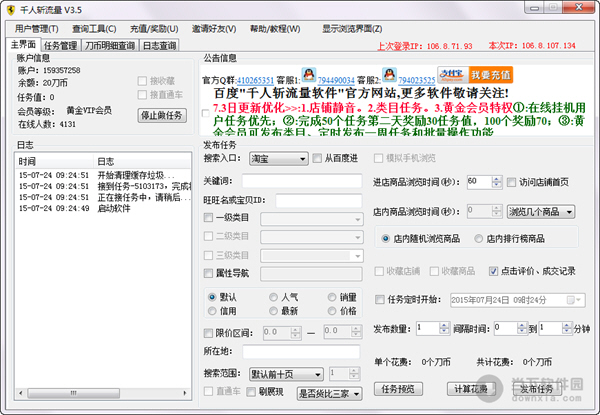Choose the 最新 sort radio option
The width and height of the screenshot is (600, 415).
[x=273, y=311]
